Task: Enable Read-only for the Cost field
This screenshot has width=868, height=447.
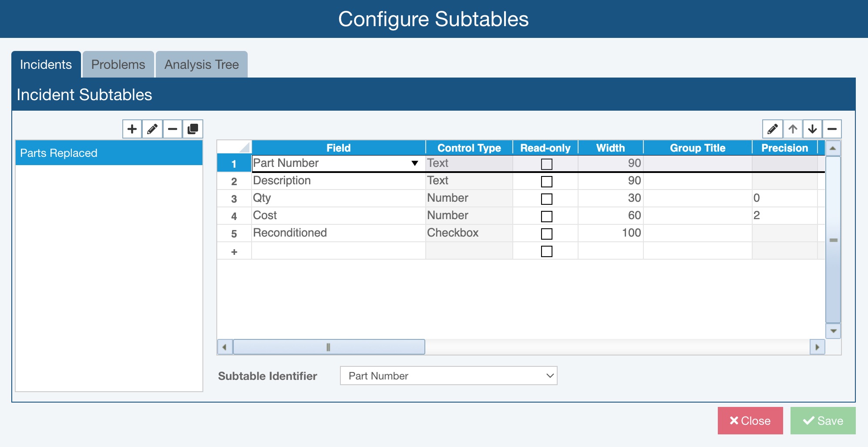Action: click(546, 216)
